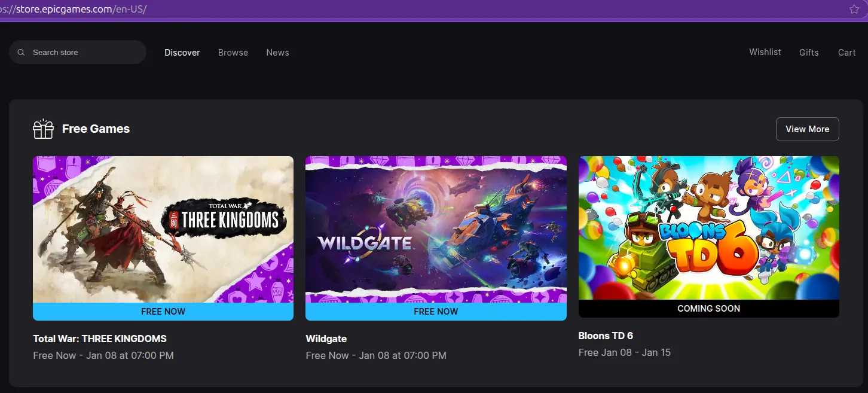Viewport: 868px width, 393px height.
Task: Click the store URL in the address bar
Action: point(74,10)
